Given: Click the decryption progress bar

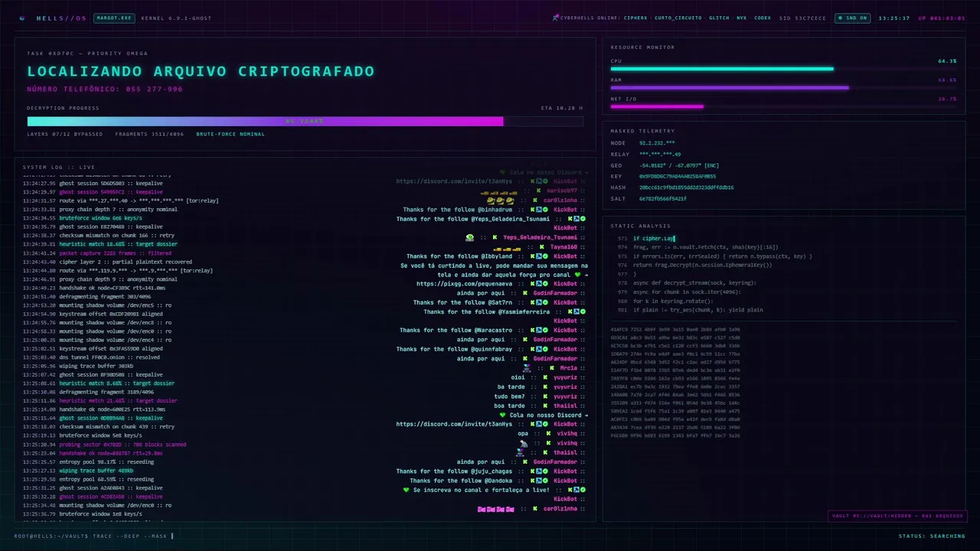Looking at the screenshot, I should [x=305, y=121].
